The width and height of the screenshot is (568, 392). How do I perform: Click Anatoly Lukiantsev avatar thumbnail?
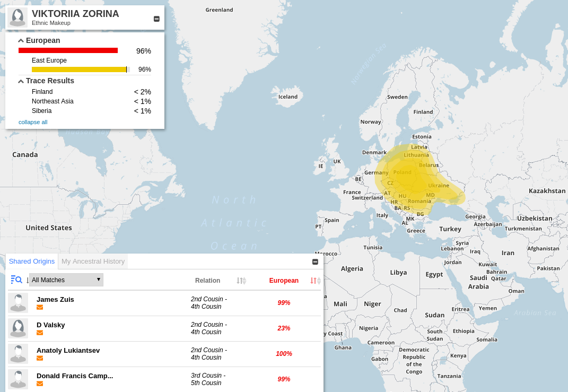[18, 354]
